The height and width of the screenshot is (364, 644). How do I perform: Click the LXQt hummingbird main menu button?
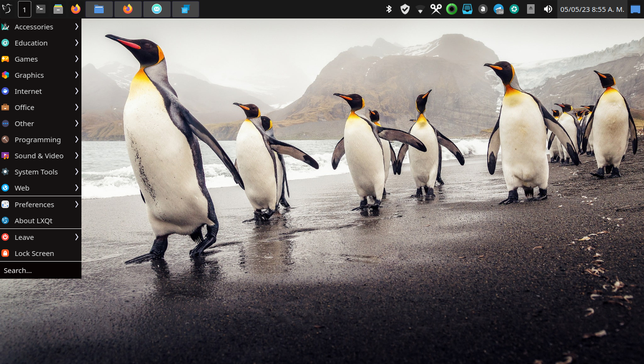(7, 9)
